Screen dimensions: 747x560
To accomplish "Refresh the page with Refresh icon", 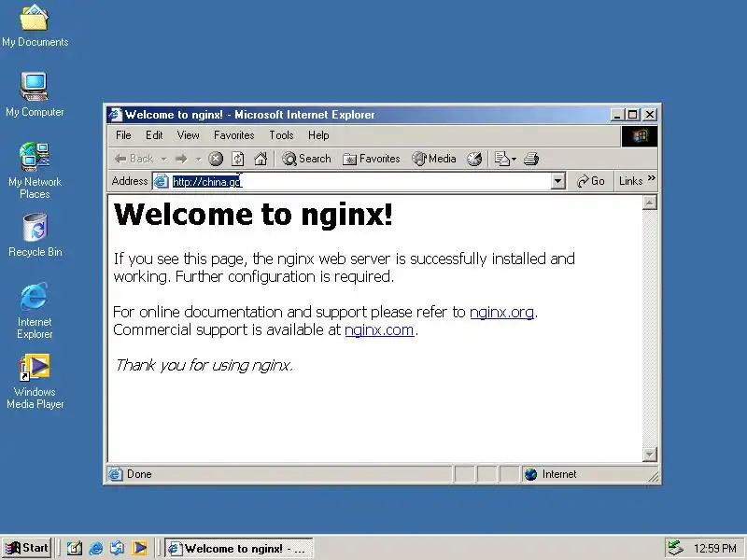I will click(238, 159).
